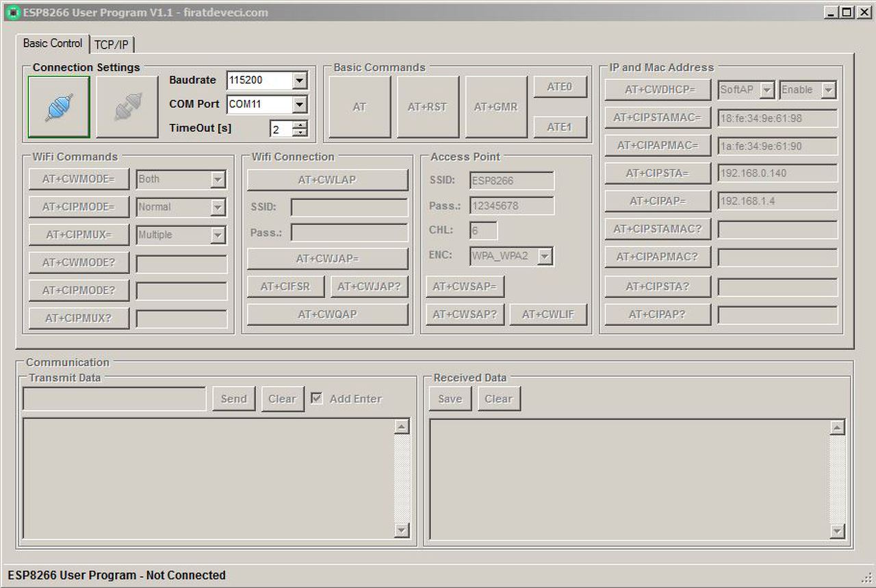Switch to the TCP/IP tab
The image size is (876, 588).
[112, 44]
